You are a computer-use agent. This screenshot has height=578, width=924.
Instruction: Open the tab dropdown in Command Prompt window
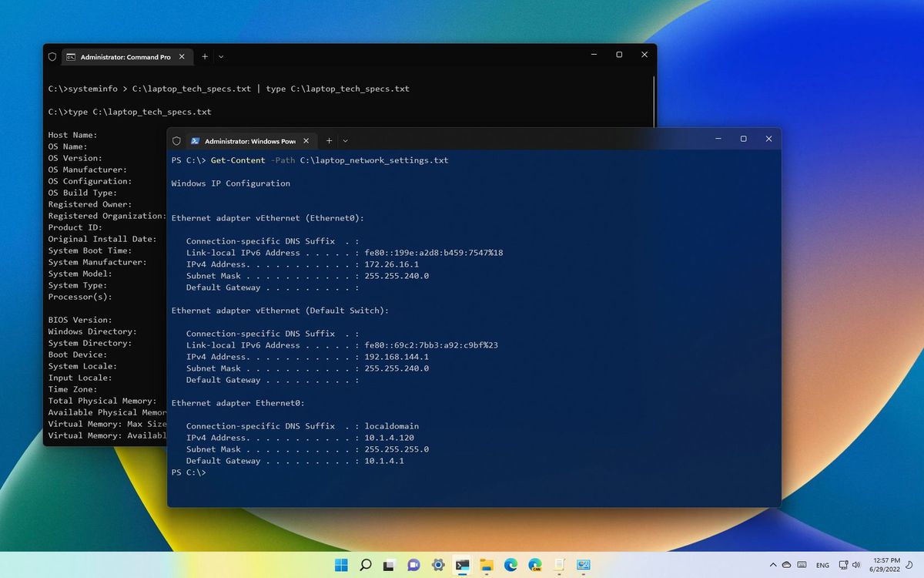(221, 56)
